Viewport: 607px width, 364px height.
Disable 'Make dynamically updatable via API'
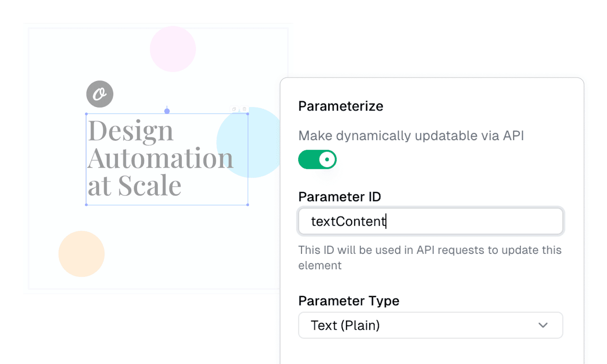(x=317, y=159)
